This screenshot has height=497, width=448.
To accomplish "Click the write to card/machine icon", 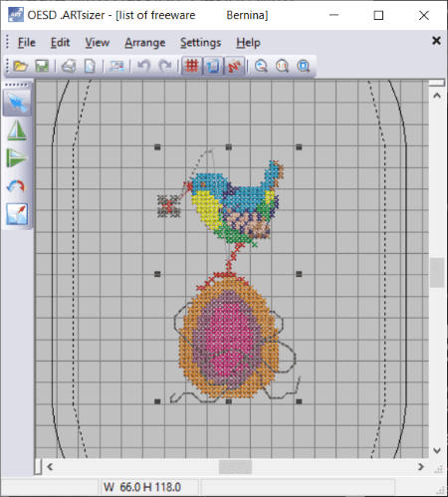I will (x=116, y=66).
